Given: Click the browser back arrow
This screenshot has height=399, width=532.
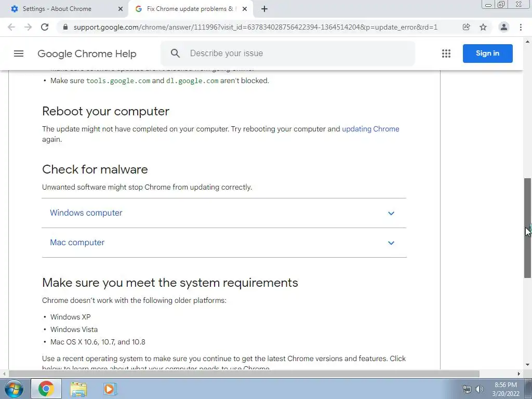Looking at the screenshot, I should (x=11, y=27).
